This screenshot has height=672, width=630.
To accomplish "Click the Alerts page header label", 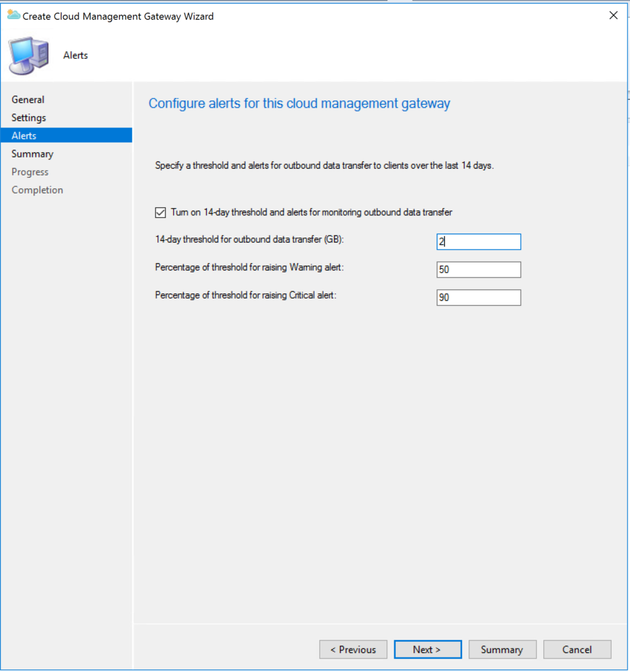I will pos(75,55).
